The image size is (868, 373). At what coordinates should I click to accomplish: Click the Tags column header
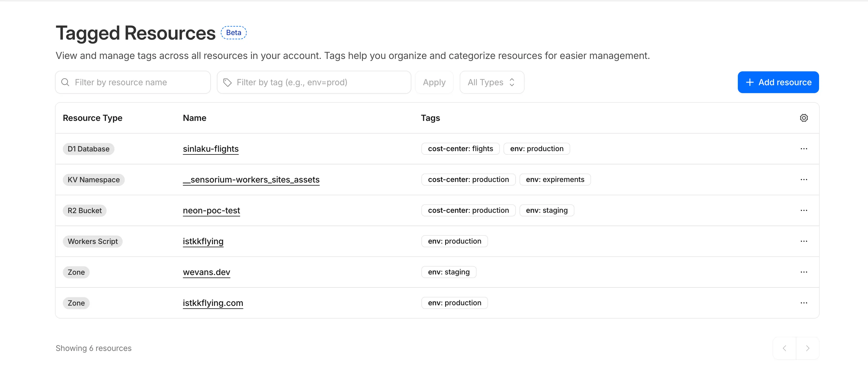coord(430,118)
